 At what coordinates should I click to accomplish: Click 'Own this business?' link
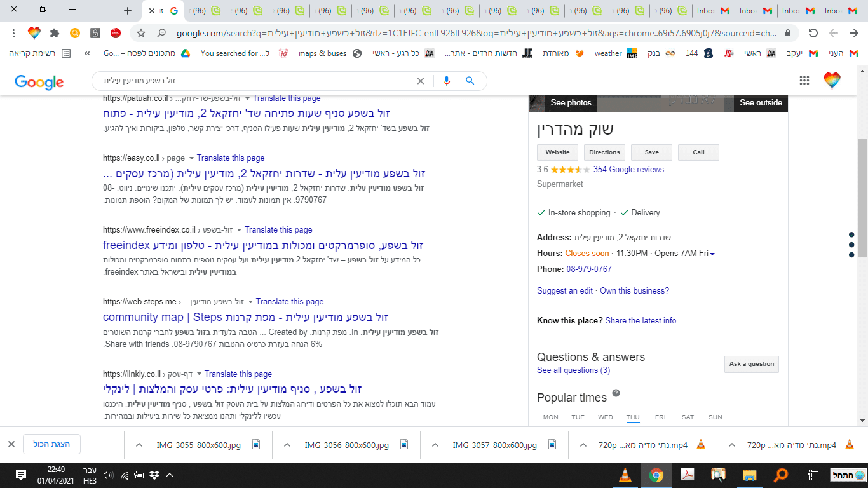coord(634,291)
